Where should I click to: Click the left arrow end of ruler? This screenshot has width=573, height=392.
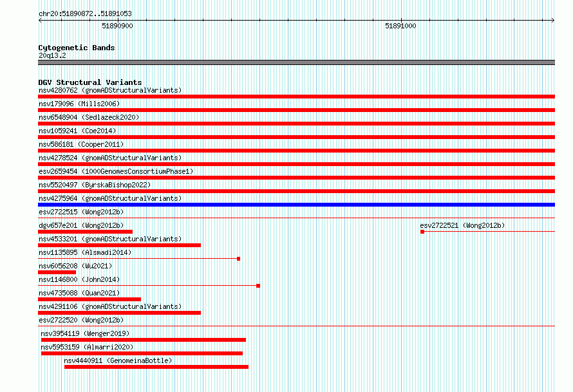point(40,21)
